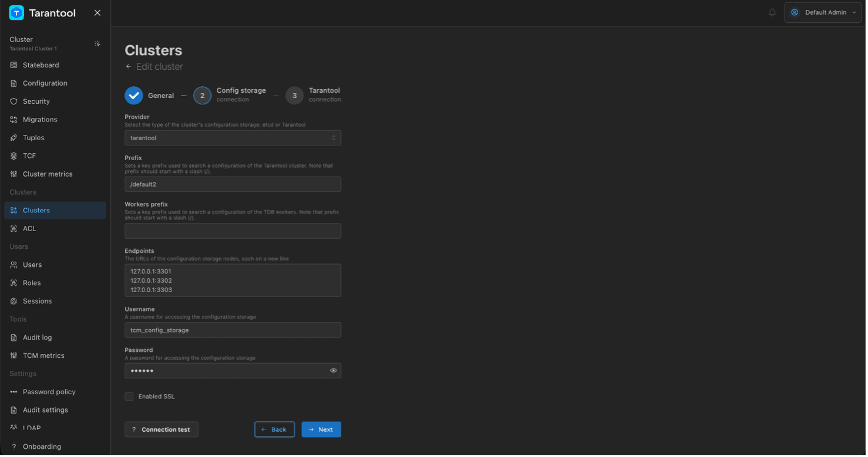Toggle the theme sparkle icon beside Cluster
This screenshot has height=457, width=868.
pyautogui.click(x=97, y=44)
